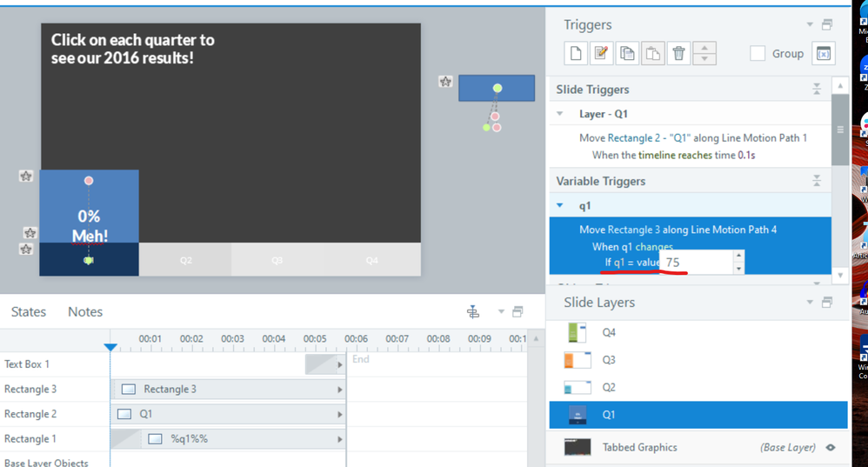Image resolution: width=868 pixels, height=467 pixels.
Task: Click the timeline alignment icon beside Notes
Action: 473,312
